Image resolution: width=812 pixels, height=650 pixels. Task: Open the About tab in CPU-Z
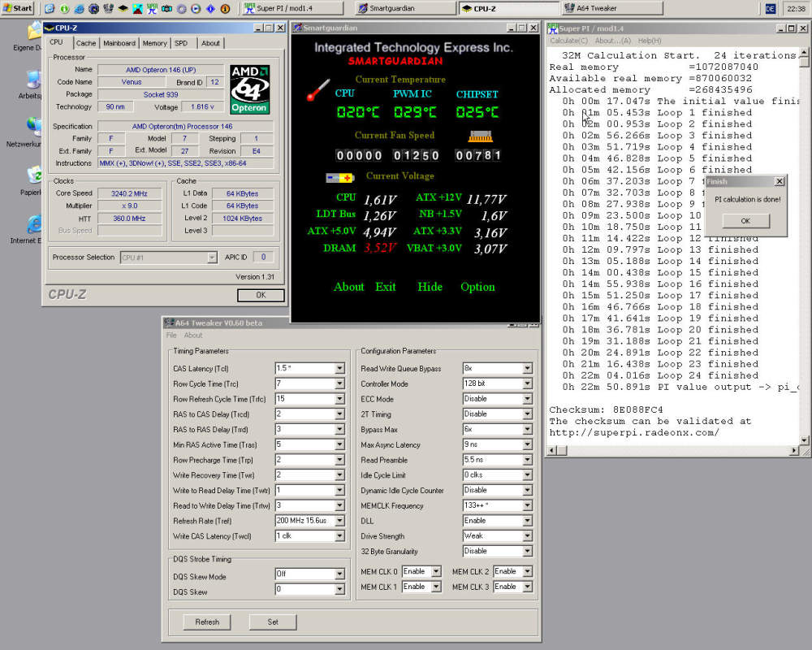click(210, 43)
